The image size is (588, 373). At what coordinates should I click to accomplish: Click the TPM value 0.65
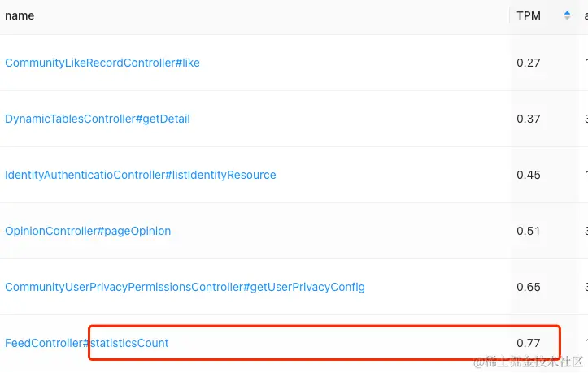point(529,287)
